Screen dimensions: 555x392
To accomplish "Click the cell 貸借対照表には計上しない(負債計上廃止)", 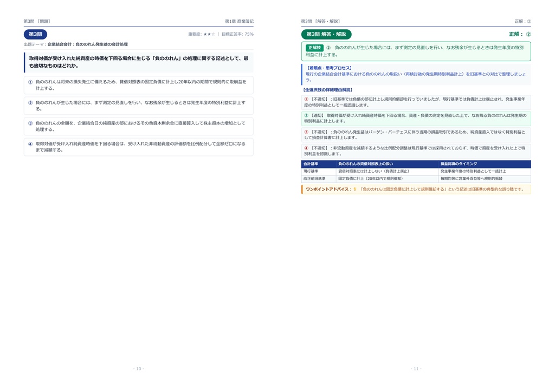I will (387, 172).
